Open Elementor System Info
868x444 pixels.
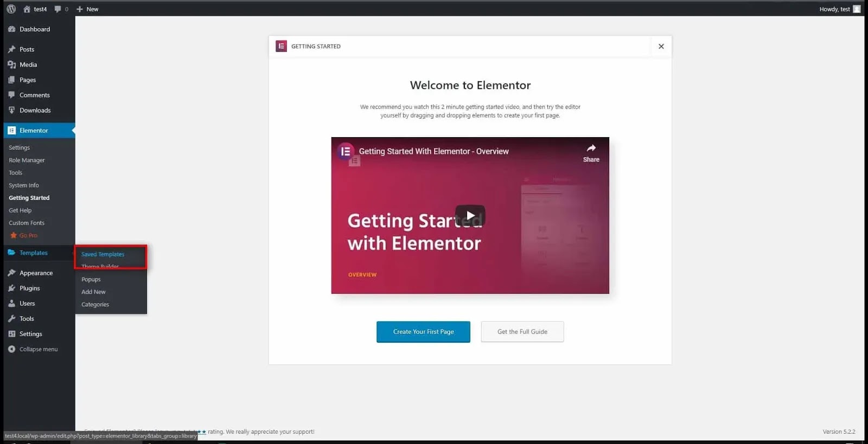(24, 185)
